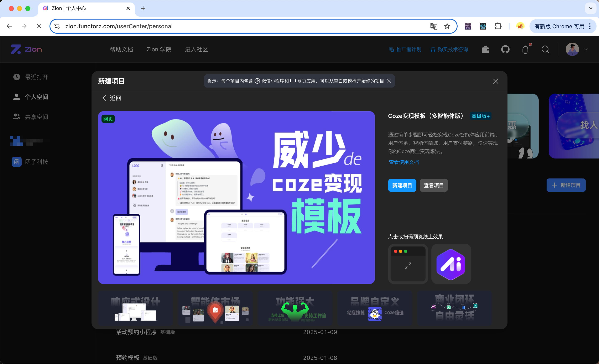
Task: Click the Zion logo in the top left
Action: 26,49
